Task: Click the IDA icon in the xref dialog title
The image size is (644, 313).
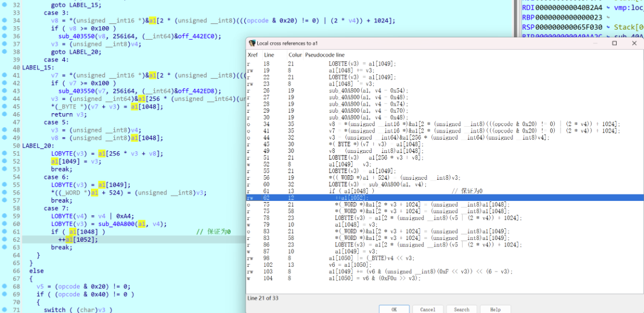Action: click(252, 44)
